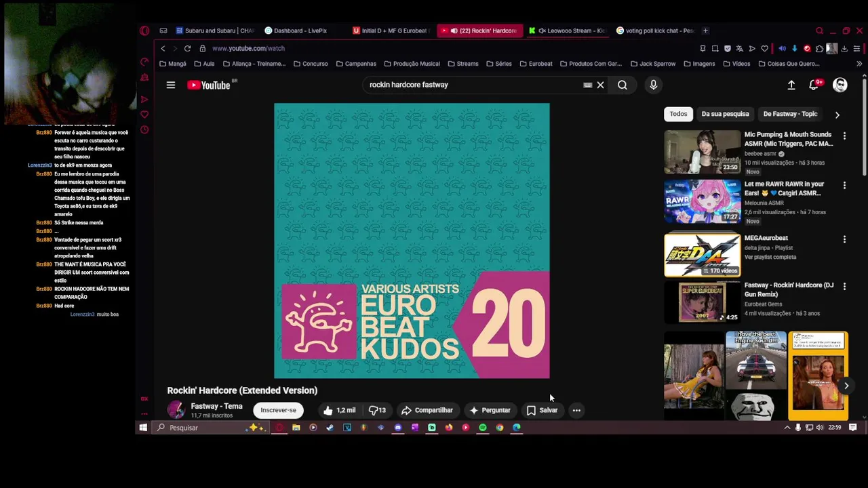Click the heart bookmark icon in address bar

(x=764, y=48)
